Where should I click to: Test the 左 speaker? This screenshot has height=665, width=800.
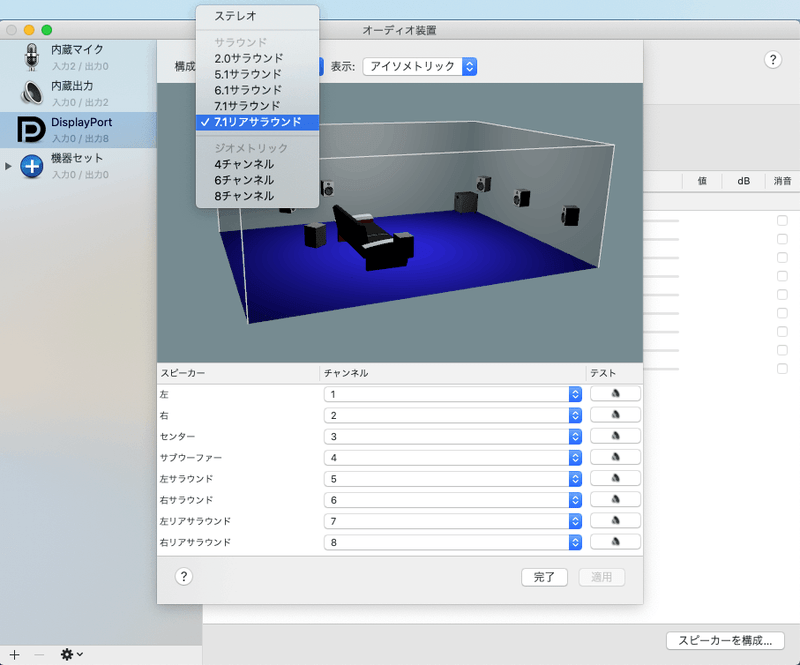coord(615,393)
